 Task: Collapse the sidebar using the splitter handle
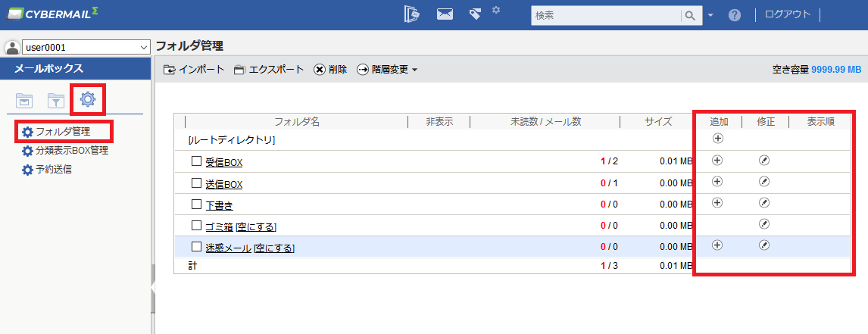pyautogui.click(x=153, y=289)
